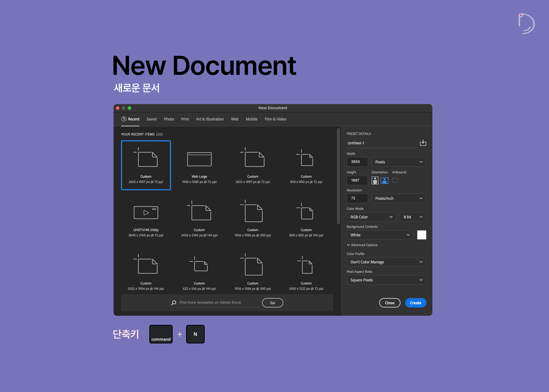Click the save document preset icon
Image resolution: width=549 pixels, height=392 pixels.
tap(423, 143)
